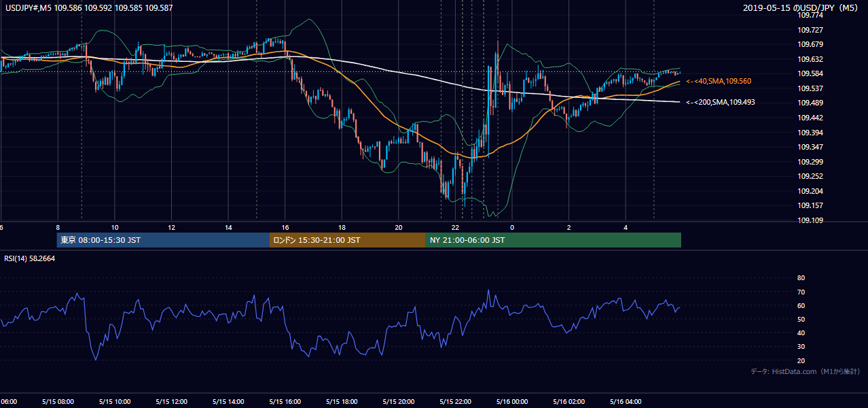Viewport: 868px width, 408px height.
Task: Click hour label 18 on the price chart axis
Action: (342, 228)
